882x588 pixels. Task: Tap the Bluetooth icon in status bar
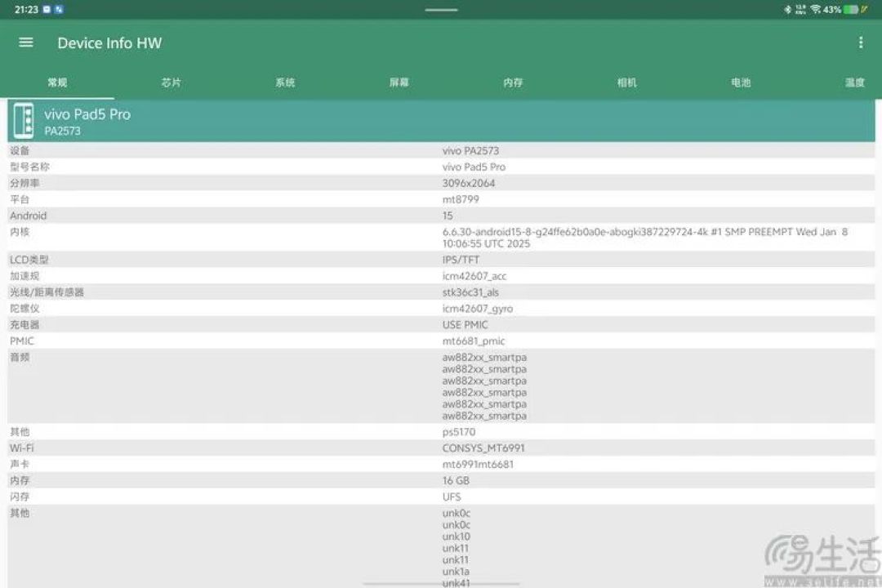tap(787, 10)
